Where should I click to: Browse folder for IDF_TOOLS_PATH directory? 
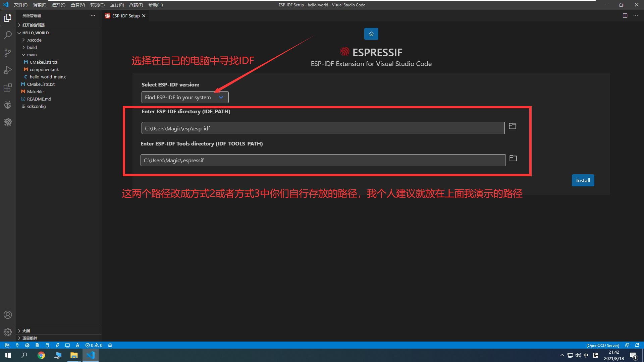pos(513,158)
